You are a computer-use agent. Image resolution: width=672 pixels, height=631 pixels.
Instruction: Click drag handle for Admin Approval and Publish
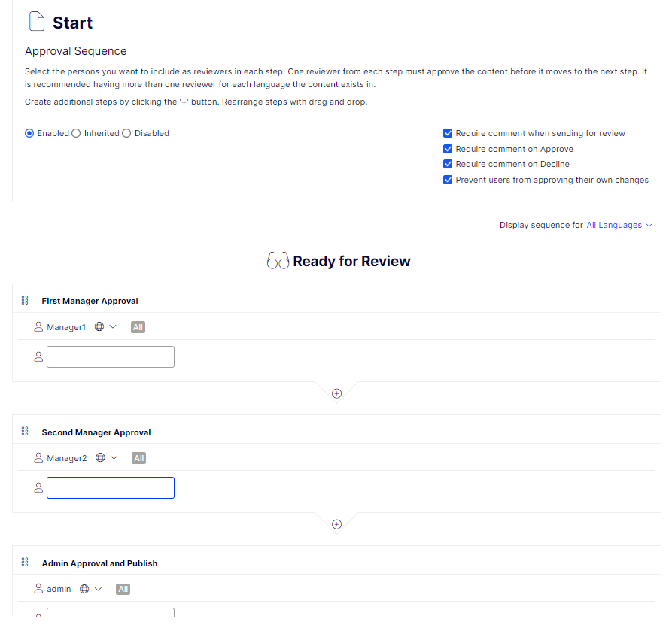tap(25, 563)
